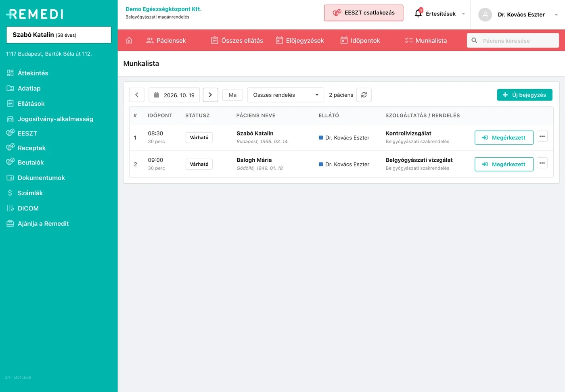Click the Demo Egészségközpont Kft. link
The width and height of the screenshot is (565, 392).
click(x=163, y=9)
